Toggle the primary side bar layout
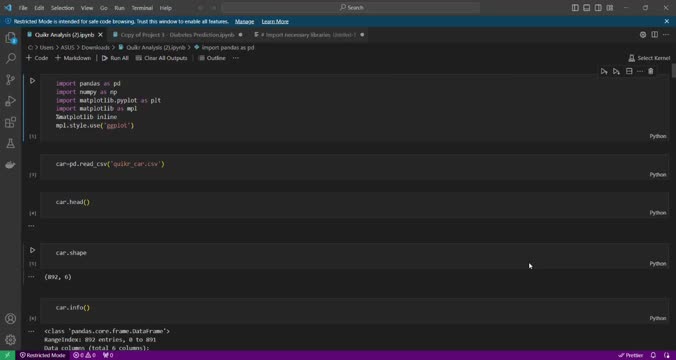Screen dimensions: 676x360 pos(575,8)
